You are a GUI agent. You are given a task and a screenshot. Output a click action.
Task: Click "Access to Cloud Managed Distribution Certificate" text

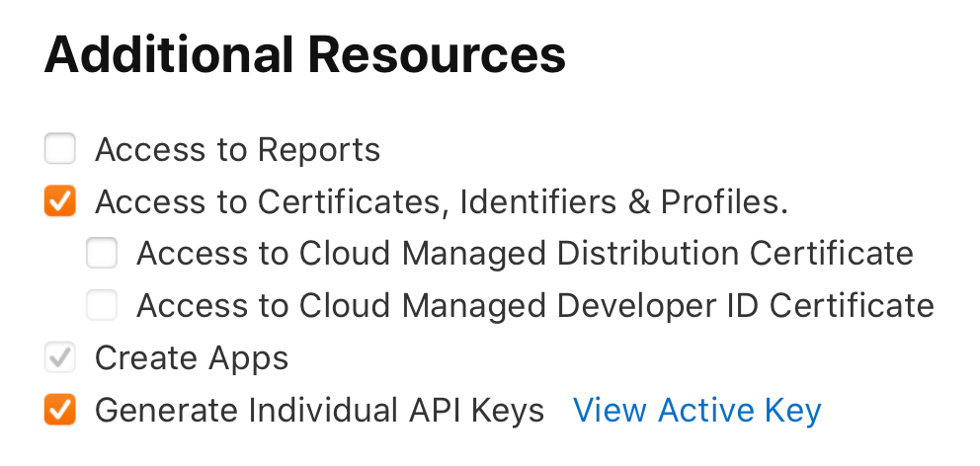525,254
